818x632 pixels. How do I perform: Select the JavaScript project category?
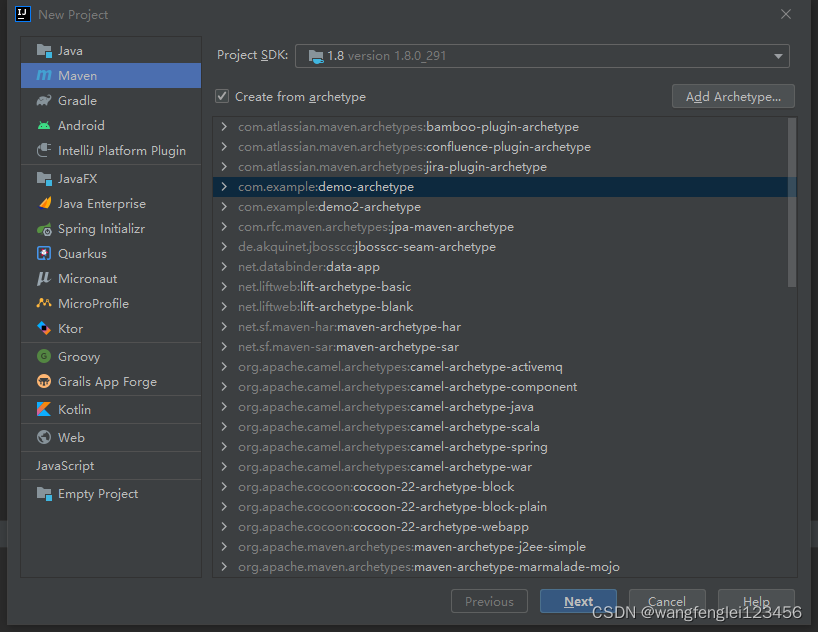(x=65, y=466)
